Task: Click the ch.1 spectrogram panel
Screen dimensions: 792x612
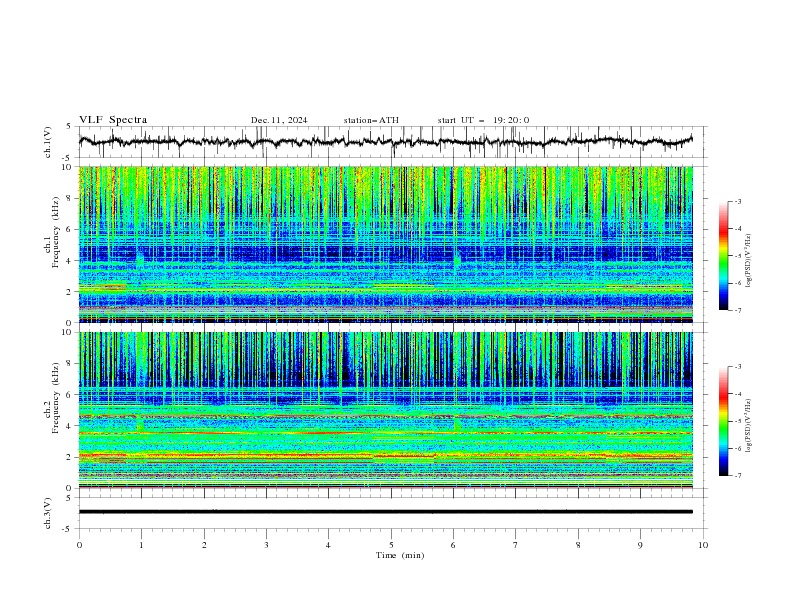Action: [386, 244]
